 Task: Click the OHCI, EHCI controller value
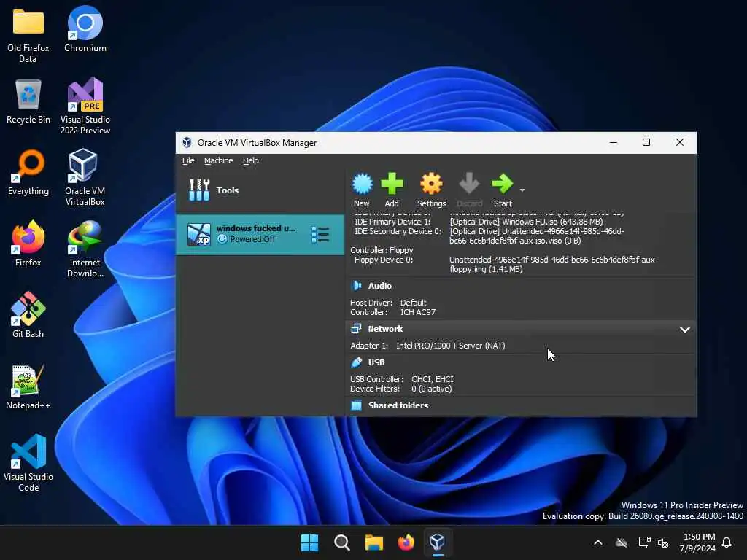(x=433, y=379)
